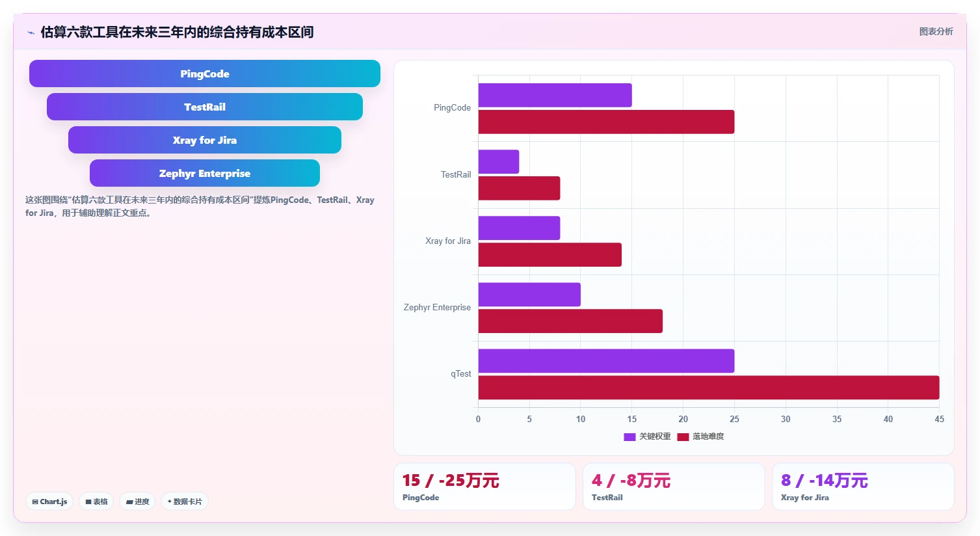The image size is (980, 536).
Task: Click the chart title heading text
Action: 177,32
